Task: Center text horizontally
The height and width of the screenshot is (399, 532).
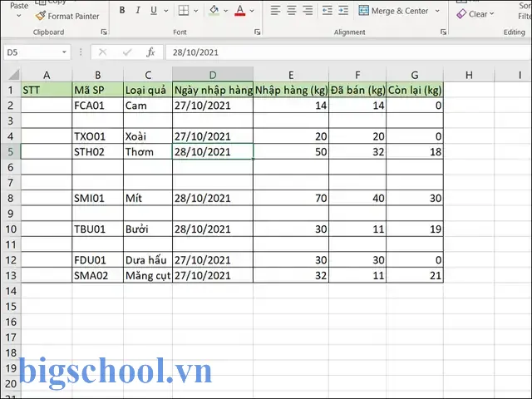Action: pyautogui.click(x=292, y=11)
